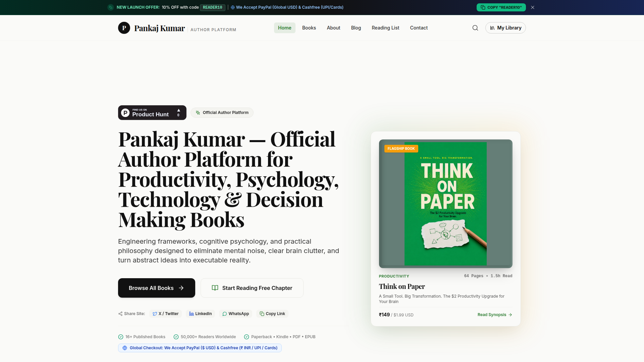Click the main hero heading
This screenshot has height=362, width=644.
tap(228, 179)
